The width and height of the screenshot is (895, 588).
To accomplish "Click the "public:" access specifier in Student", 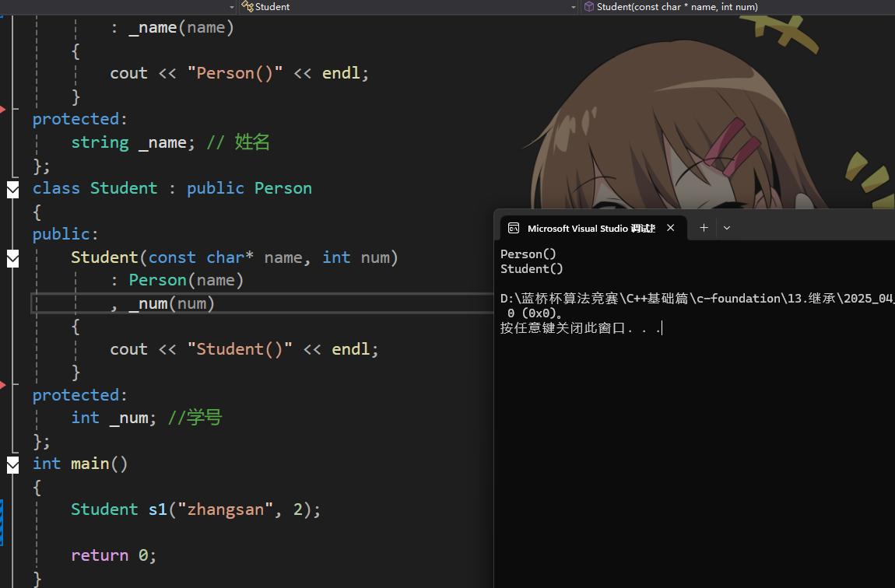I will [x=65, y=234].
